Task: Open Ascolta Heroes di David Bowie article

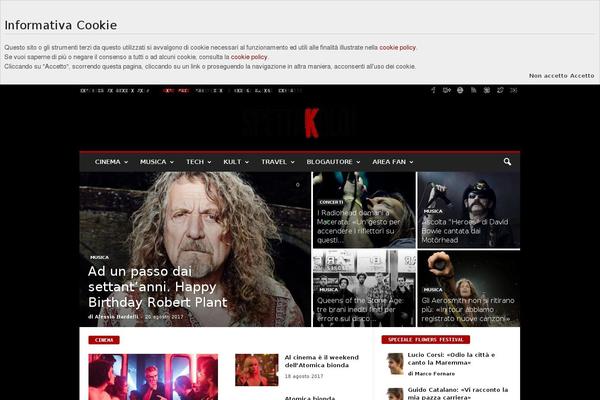Action: [465, 231]
